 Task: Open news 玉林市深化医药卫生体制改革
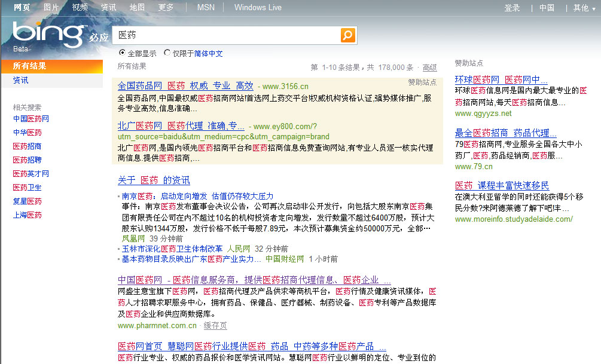tap(172, 249)
